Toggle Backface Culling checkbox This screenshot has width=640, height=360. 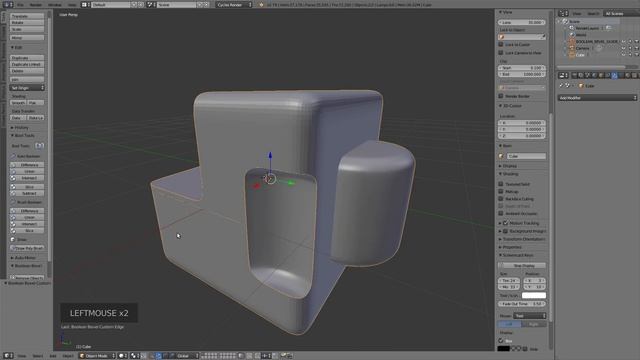pos(501,199)
